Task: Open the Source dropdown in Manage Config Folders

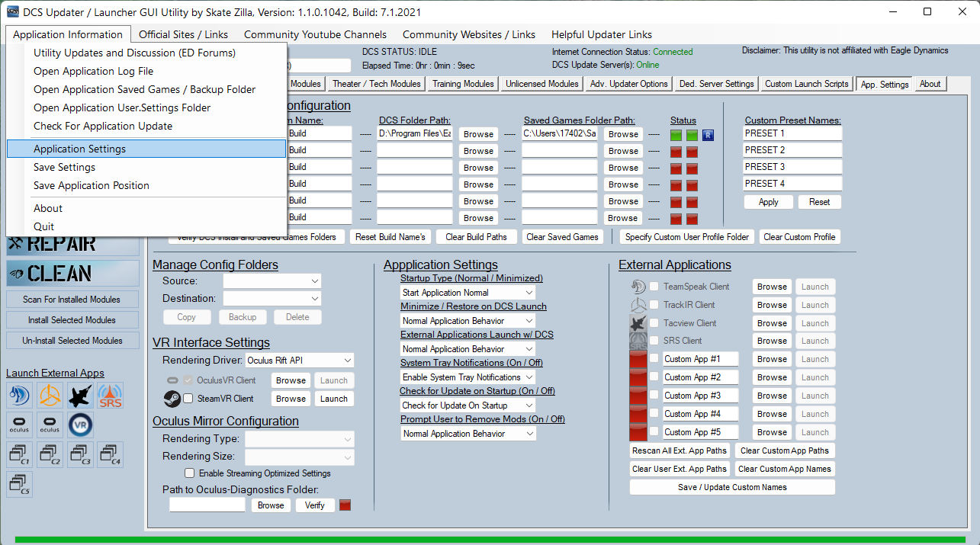Action: (x=272, y=281)
